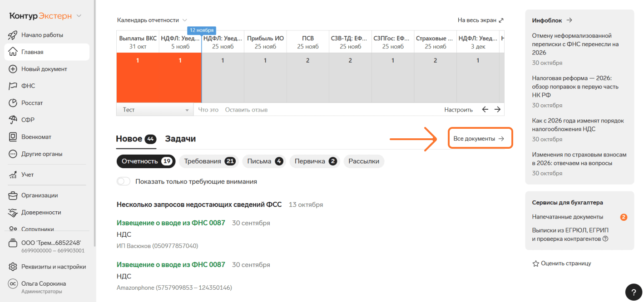Screen dimensions: 644x302
Task: Click the СФР umbrella icon
Action: tap(13, 120)
